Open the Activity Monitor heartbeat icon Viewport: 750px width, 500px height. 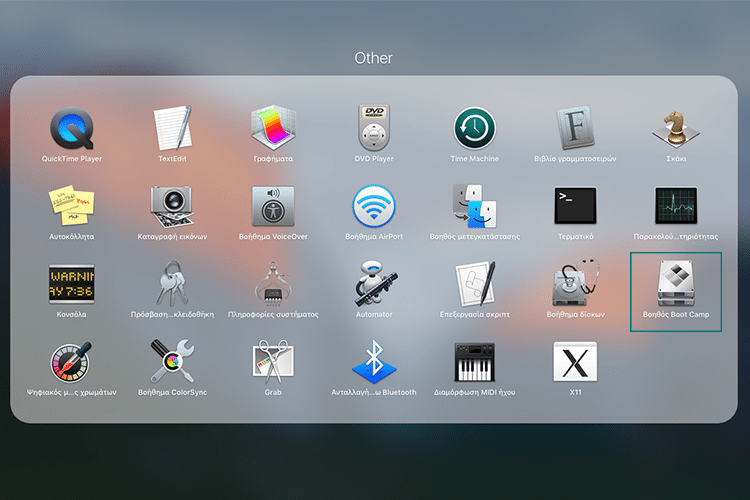point(676,206)
